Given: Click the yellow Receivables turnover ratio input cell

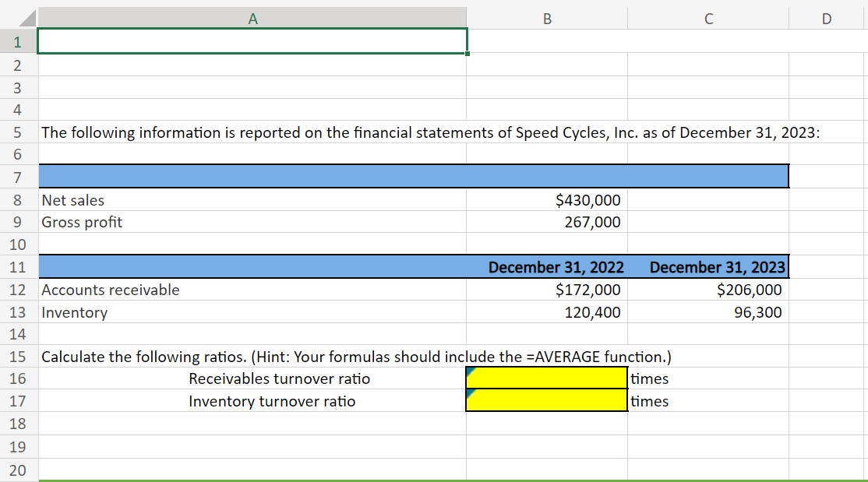Looking at the screenshot, I should (x=546, y=378).
